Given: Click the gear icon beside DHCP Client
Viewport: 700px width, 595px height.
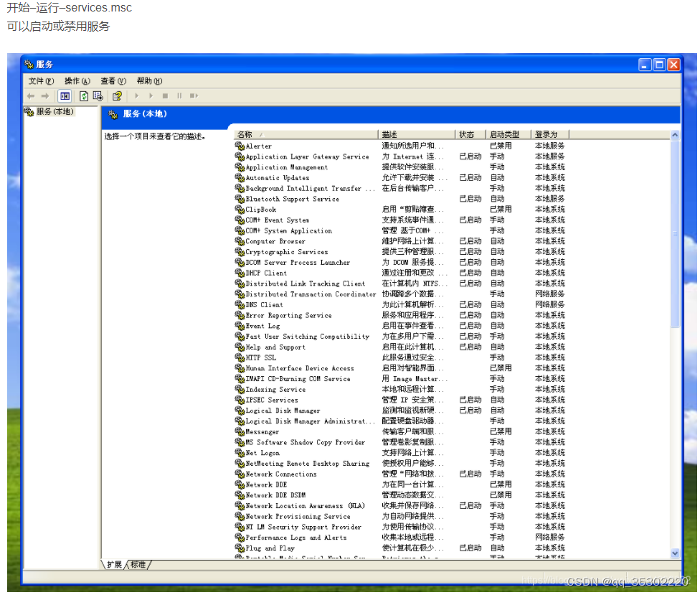Looking at the screenshot, I should (240, 273).
